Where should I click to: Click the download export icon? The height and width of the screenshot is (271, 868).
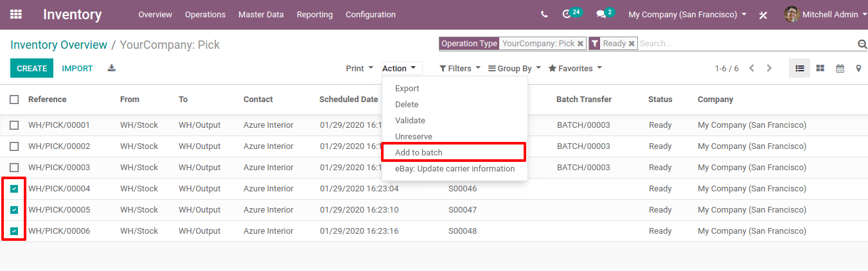point(112,68)
